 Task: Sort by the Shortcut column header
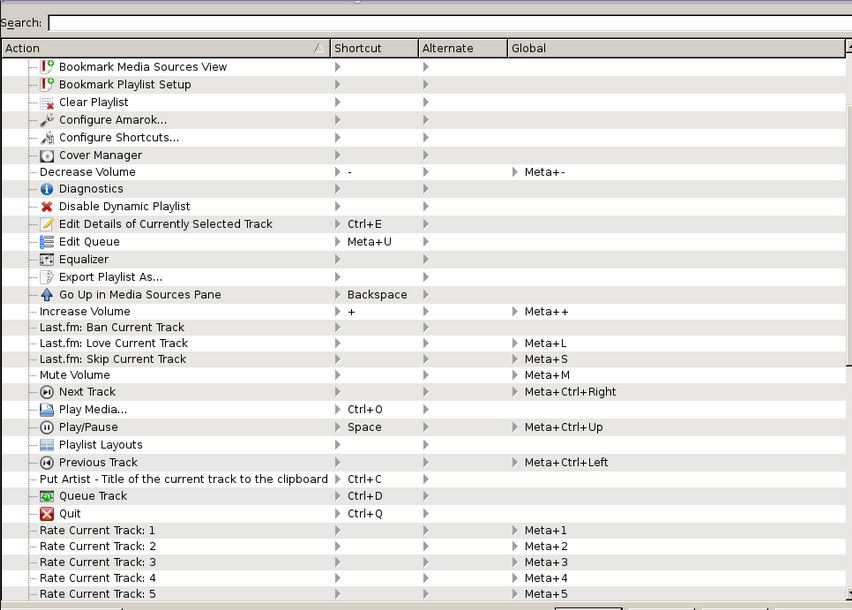tap(374, 48)
